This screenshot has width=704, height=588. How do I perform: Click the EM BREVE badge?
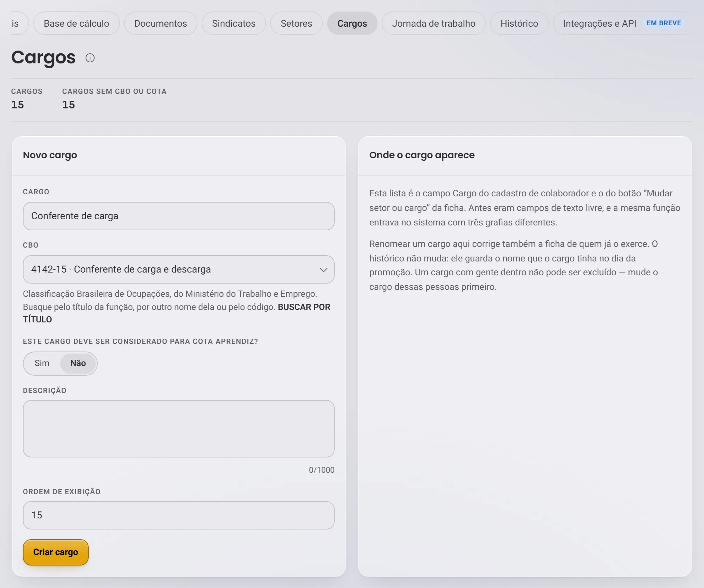[663, 23]
